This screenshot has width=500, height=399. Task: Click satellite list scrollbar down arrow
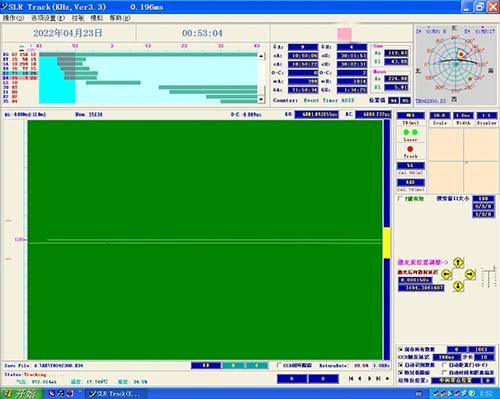coord(261,99)
